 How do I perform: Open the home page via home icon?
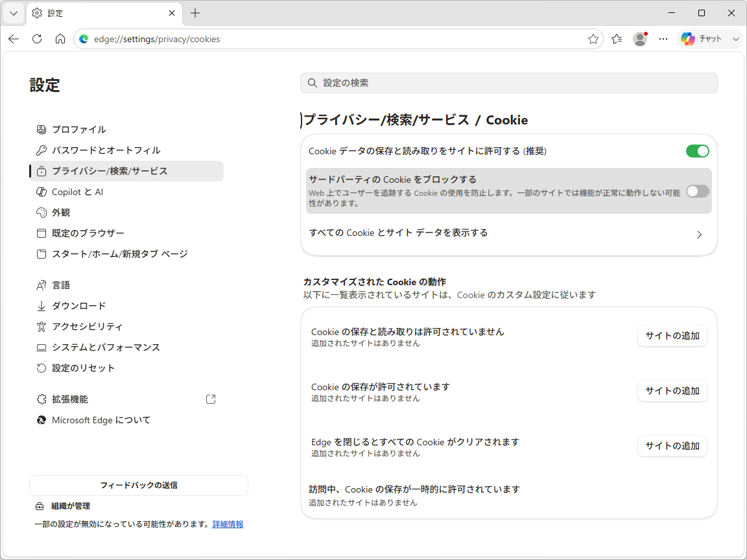point(60,39)
